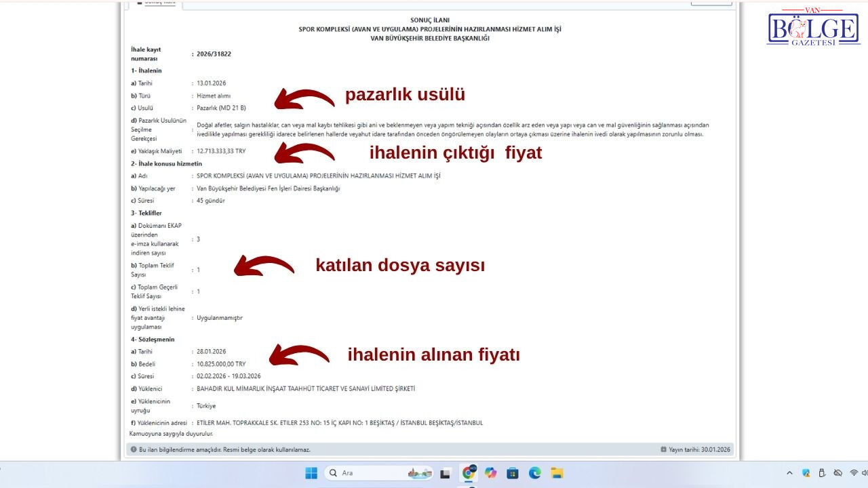The image size is (868, 488).
Task: Select tender date 13.01.2026
Action: point(212,83)
